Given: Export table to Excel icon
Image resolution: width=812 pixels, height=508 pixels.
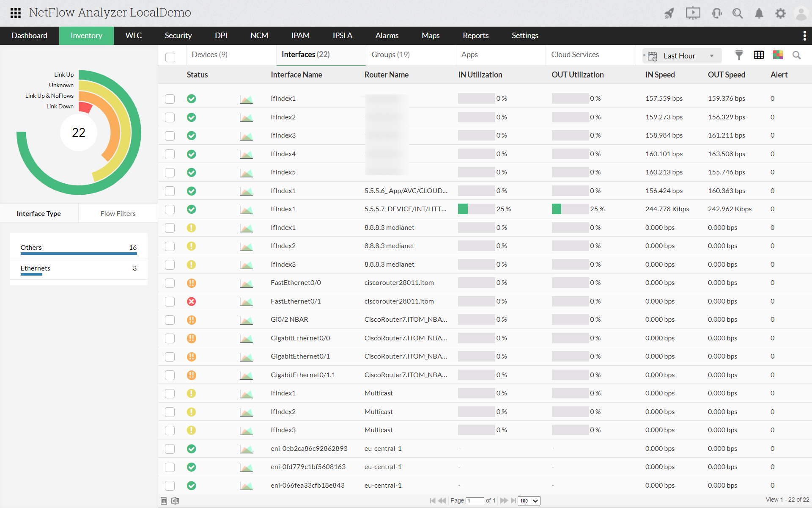Looking at the screenshot, I should pos(175,501).
